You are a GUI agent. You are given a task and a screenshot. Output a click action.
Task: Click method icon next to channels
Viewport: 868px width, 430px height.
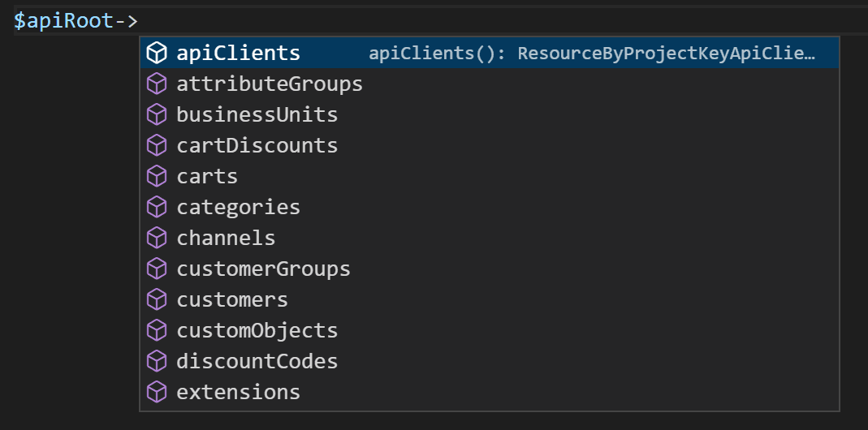[156, 239]
